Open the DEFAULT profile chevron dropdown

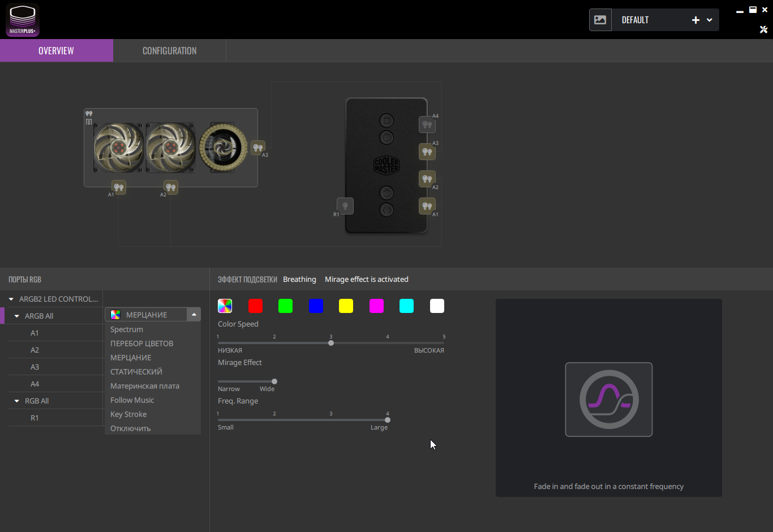pos(710,20)
